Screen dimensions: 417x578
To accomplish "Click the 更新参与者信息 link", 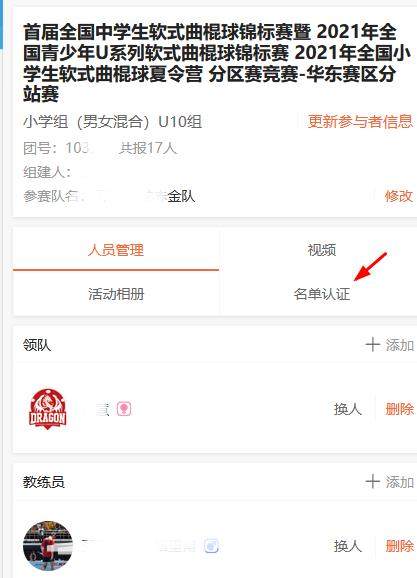I will 360,121.
